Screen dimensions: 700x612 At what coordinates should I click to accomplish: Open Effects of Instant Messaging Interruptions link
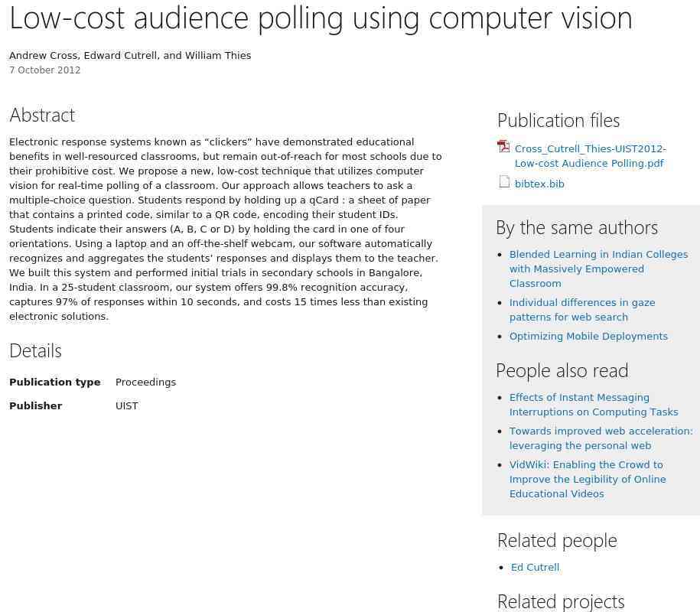pyautogui.click(x=594, y=405)
